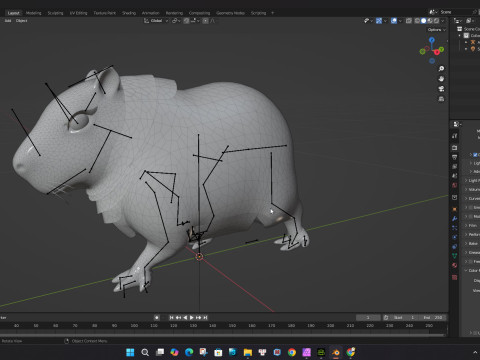Open the object types visibility dropdown
This screenshot has height=360, width=480.
coord(368,21)
